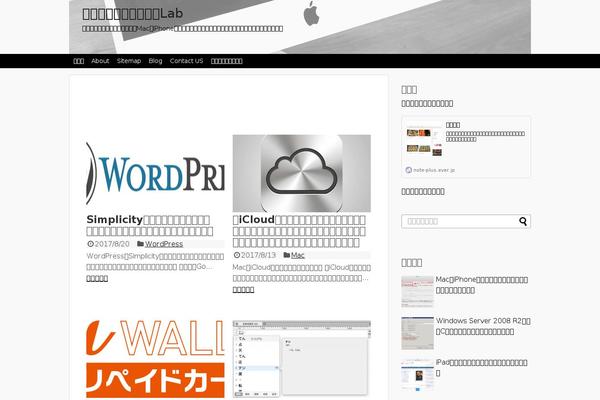The width and height of the screenshot is (600, 400).
Task: Open the About menu item
Action: pyautogui.click(x=100, y=61)
